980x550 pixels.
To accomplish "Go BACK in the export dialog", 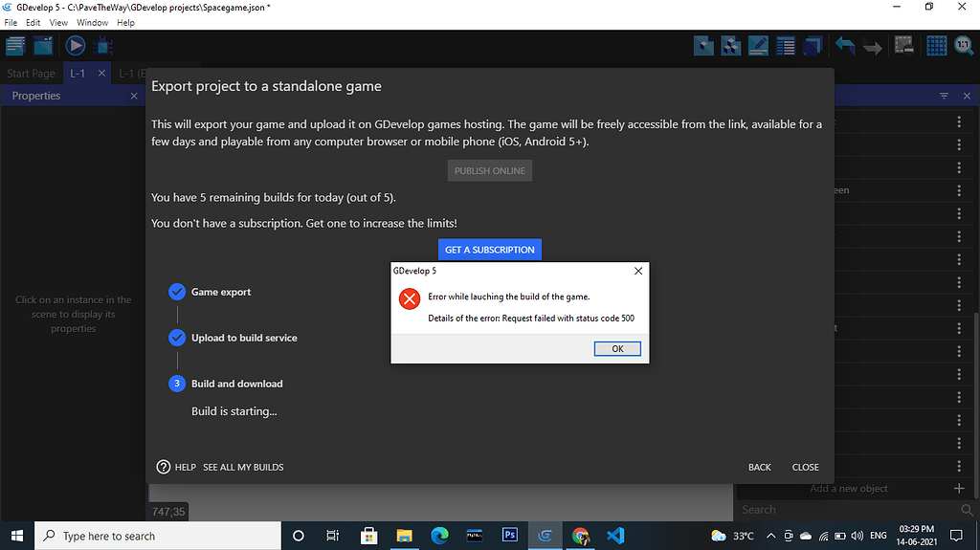I will coord(759,467).
